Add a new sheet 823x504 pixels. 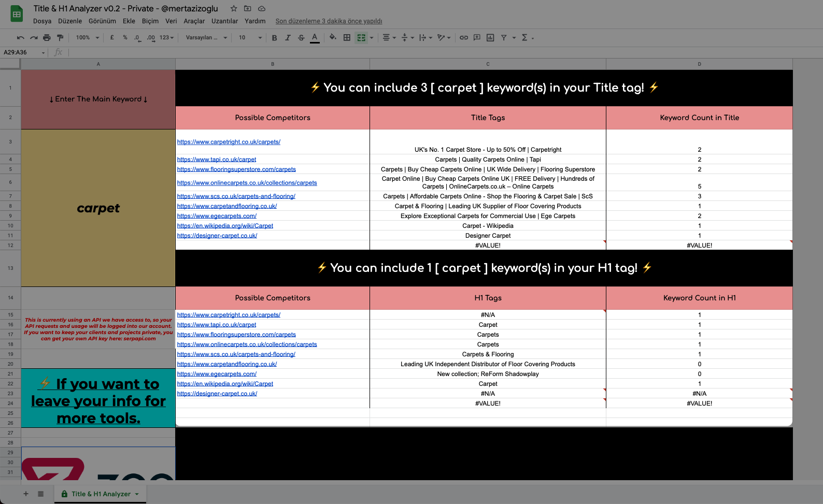point(26,494)
